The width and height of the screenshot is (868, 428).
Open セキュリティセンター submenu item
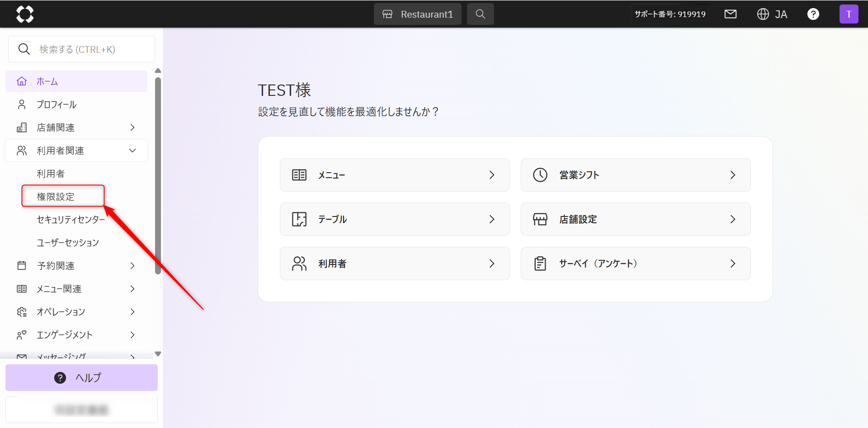(x=71, y=220)
